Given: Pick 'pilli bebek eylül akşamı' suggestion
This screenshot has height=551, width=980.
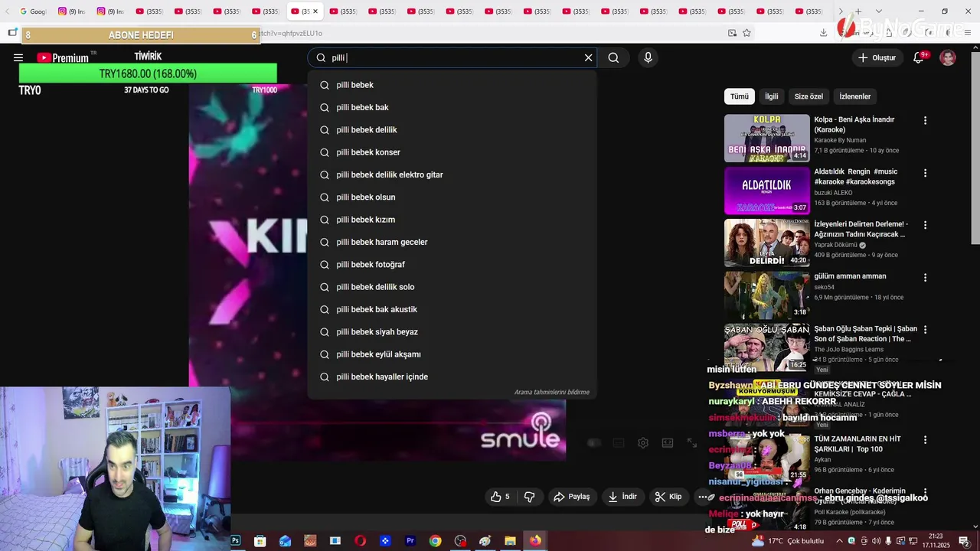Looking at the screenshot, I should click(x=452, y=354).
